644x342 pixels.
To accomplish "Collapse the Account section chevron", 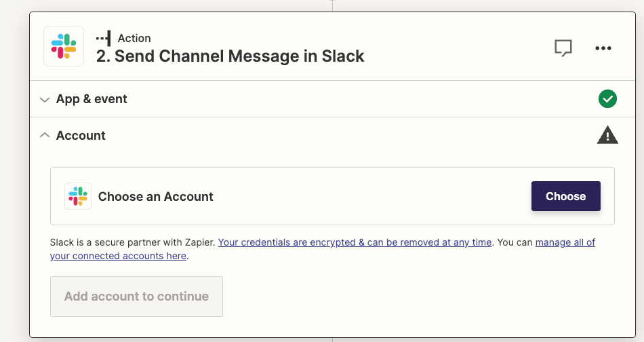I will pyautogui.click(x=44, y=135).
